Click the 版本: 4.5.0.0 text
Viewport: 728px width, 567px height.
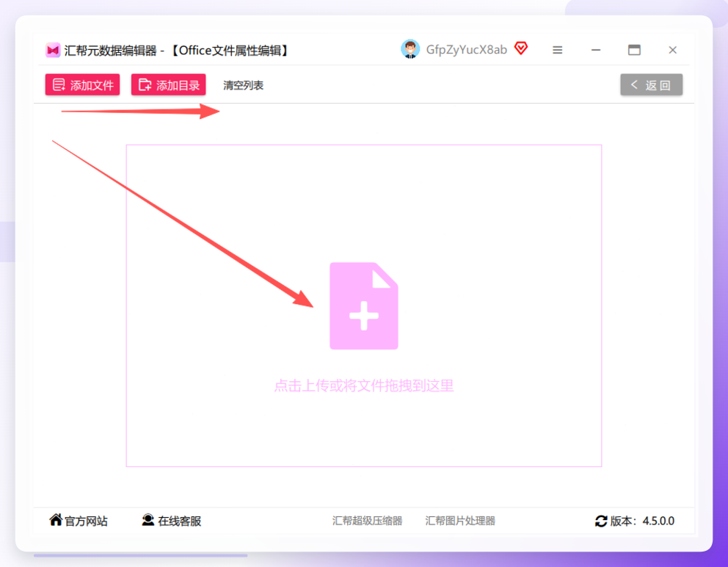tap(642, 521)
